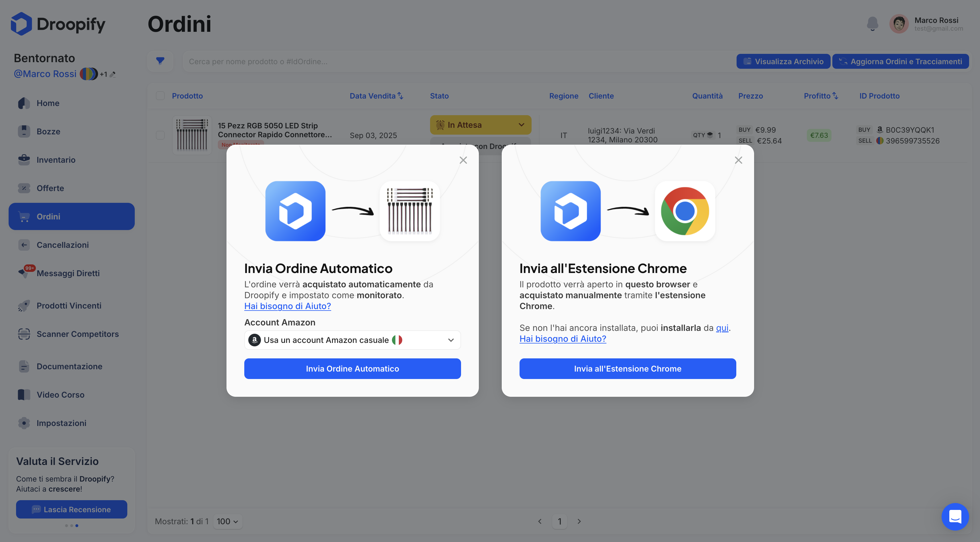Toggle the select-all orders checkbox
The width and height of the screenshot is (980, 542).
point(160,96)
